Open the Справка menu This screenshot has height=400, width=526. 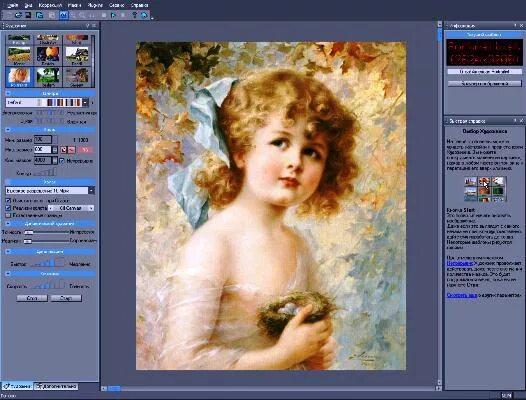pos(140,5)
